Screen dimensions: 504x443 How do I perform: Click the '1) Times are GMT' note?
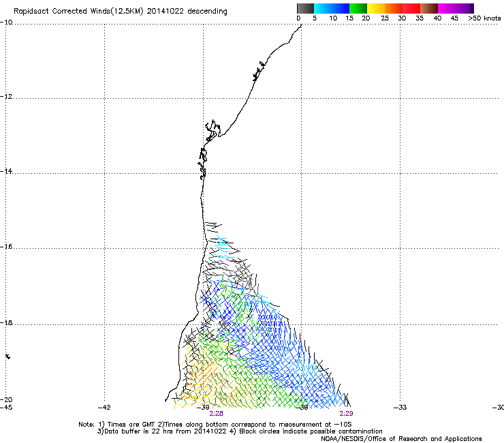[127, 425]
